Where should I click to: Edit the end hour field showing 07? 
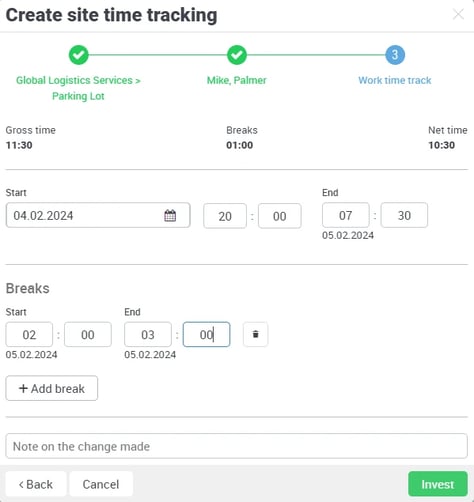coord(346,215)
